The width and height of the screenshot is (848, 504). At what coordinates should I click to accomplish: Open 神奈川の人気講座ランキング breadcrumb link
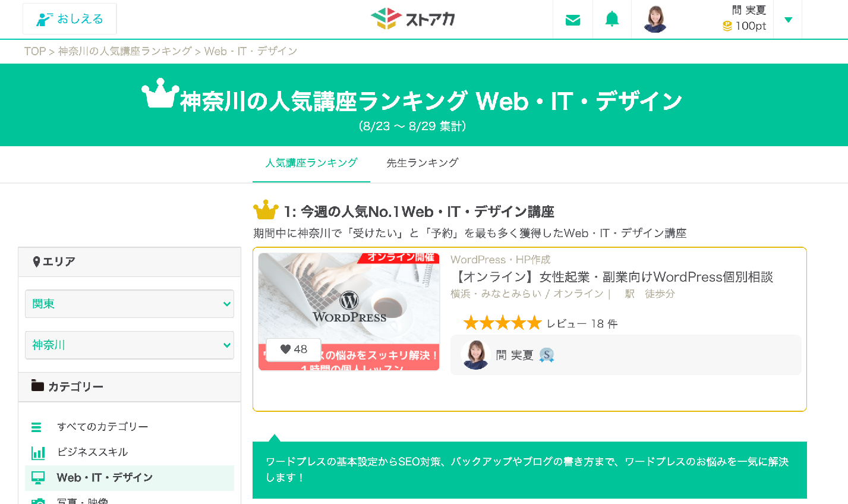[125, 51]
